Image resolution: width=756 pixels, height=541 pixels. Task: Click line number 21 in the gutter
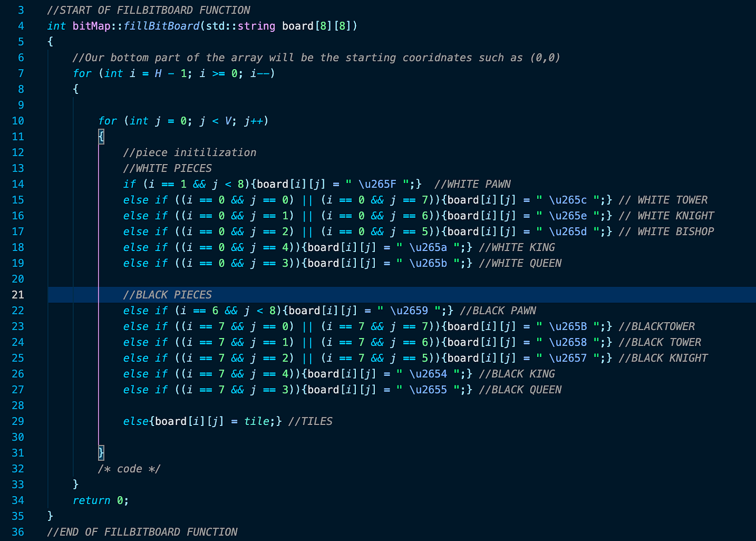[18, 294]
